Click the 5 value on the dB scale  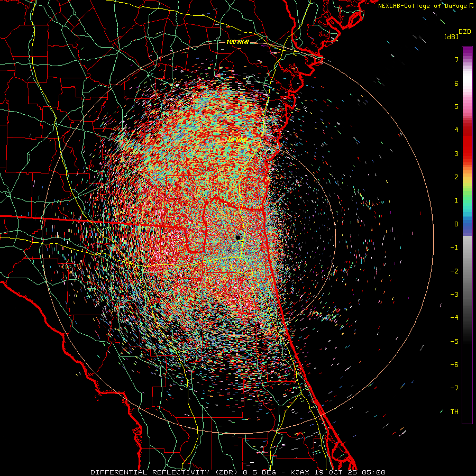456,106
